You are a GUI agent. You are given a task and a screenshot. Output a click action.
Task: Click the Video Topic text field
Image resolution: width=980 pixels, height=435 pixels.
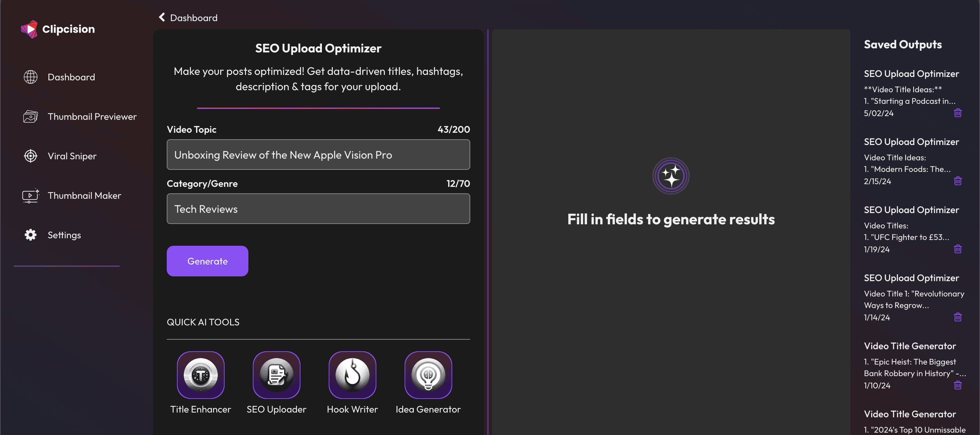[318, 155]
